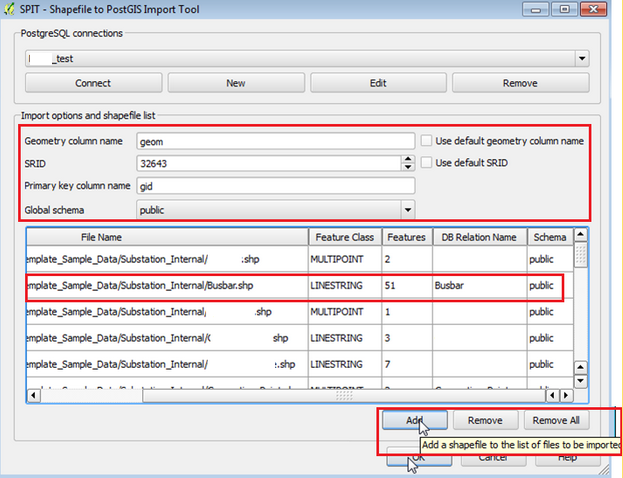Click the features count 51 cell
This screenshot has width=623, height=478.
point(407,285)
